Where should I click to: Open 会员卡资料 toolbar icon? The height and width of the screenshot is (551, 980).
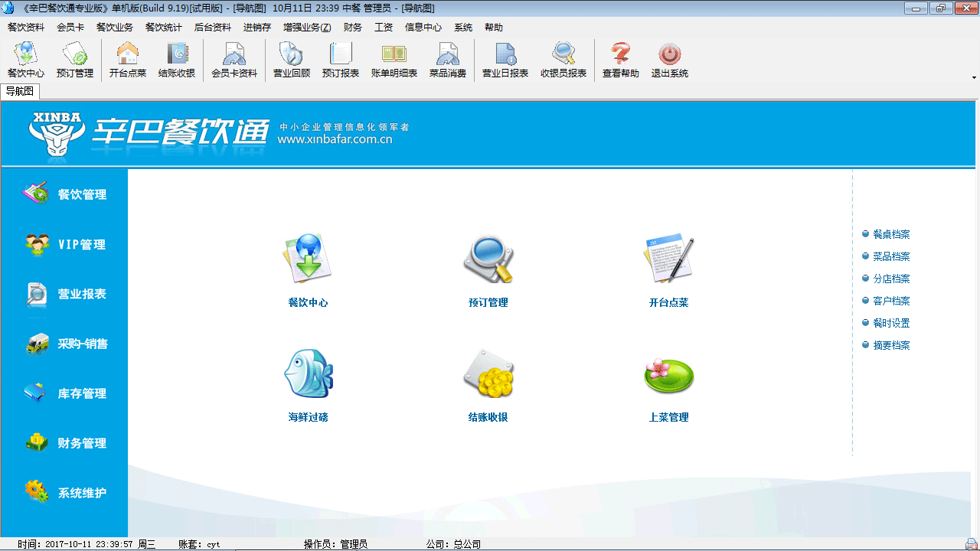click(x=234, y=60)
